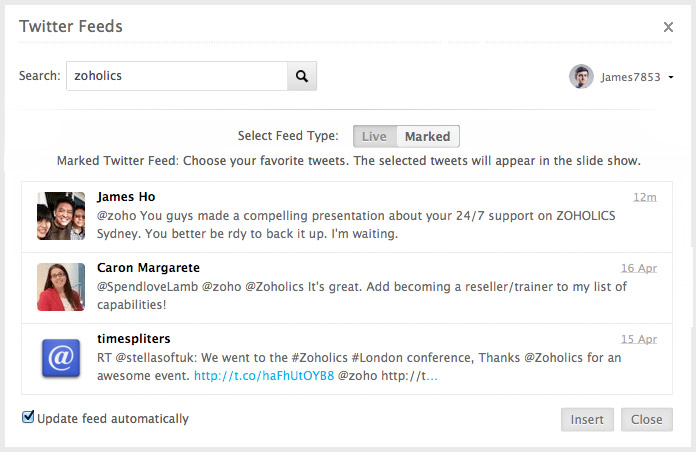Click the James Ho author name
The image size is (696, 452).
(126, 197)
